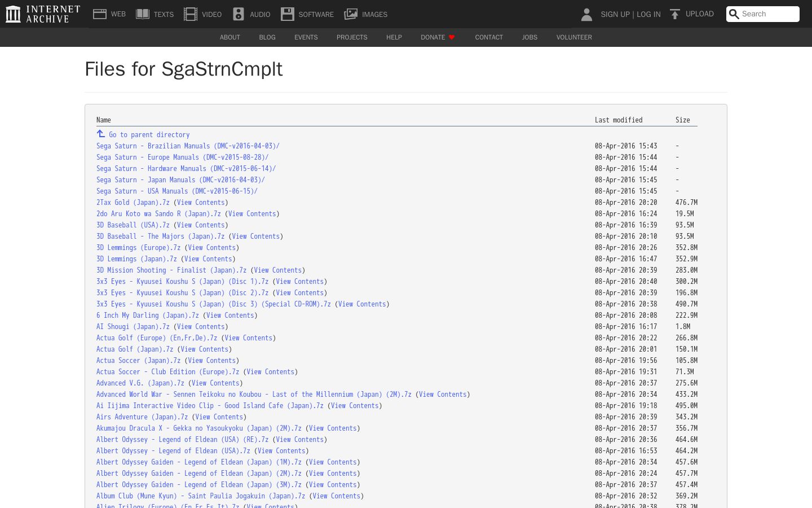Viewport: 812px width, 508px height.
Task: Open the EVENTS menu item
Action: pos(306,37)
